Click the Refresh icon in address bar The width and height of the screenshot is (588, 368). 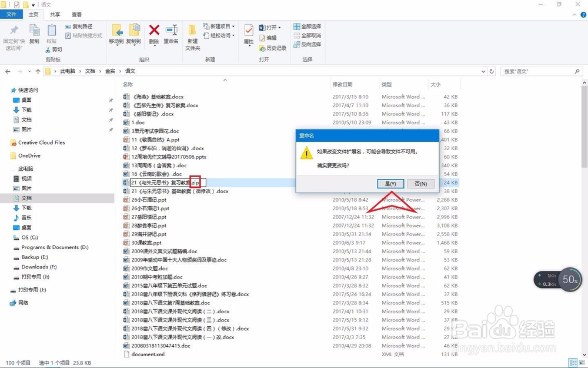(x=492, y=71)
